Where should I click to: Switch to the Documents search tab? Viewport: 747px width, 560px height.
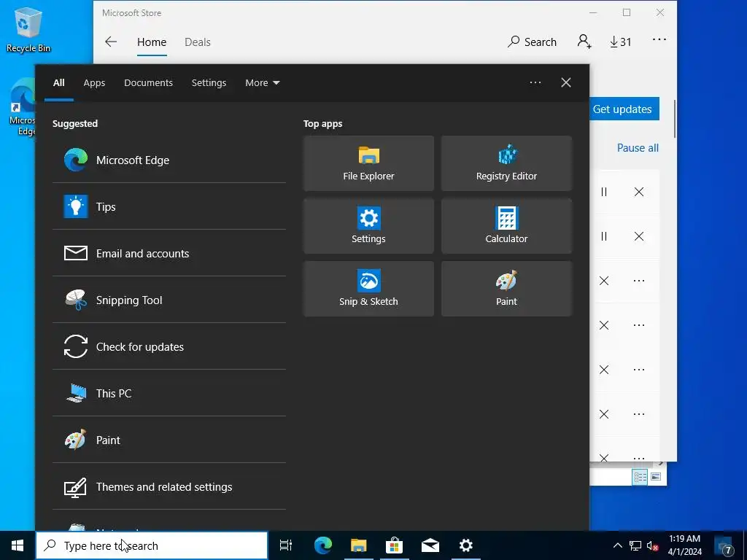[x=149, y=83]
